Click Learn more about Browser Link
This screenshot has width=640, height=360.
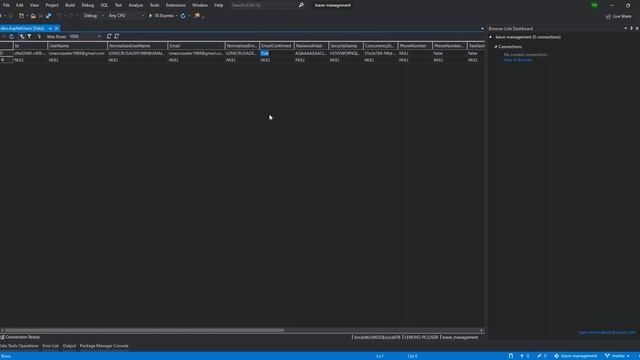point(607,332)
